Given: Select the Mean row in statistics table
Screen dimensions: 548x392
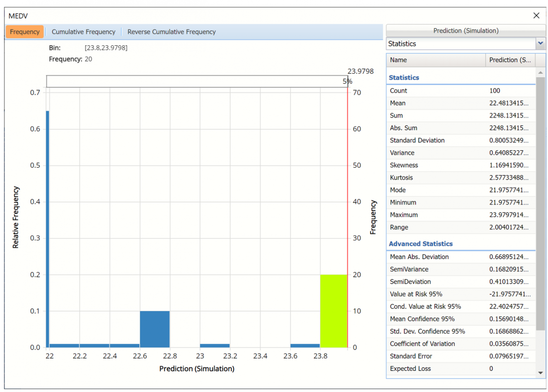Looking at the screenshot, I should (x=460, y=103).
